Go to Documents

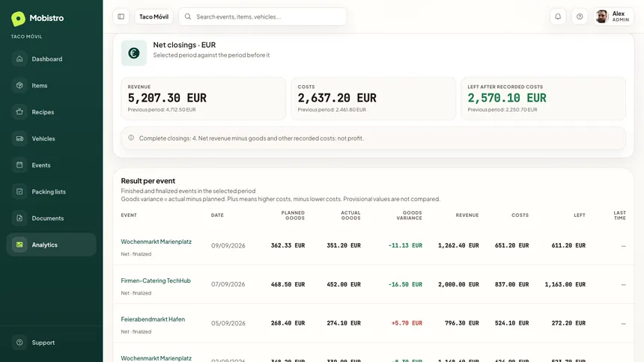click(52, 218)
